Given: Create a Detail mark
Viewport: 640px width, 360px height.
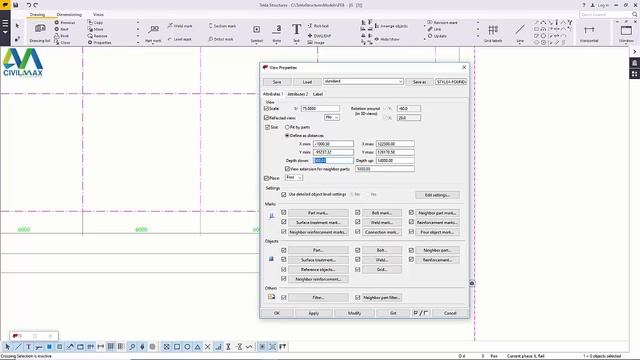Looking at the screenshot, I should 221,39.
